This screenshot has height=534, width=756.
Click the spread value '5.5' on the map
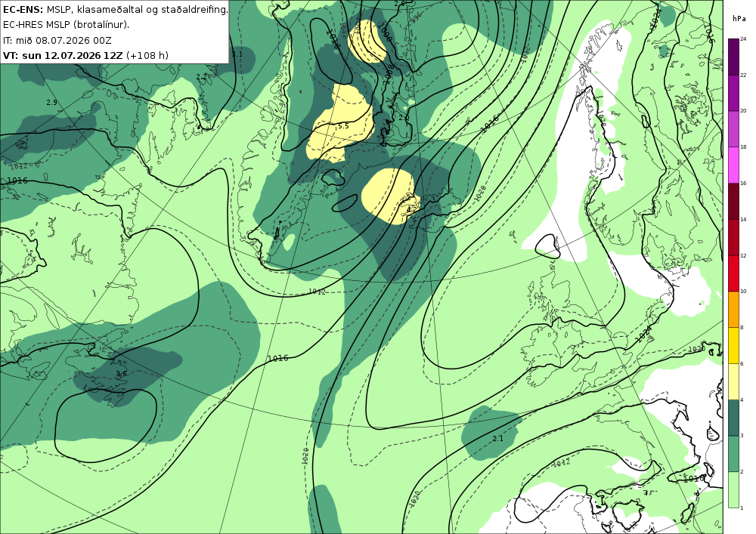[x=343, y=126]
